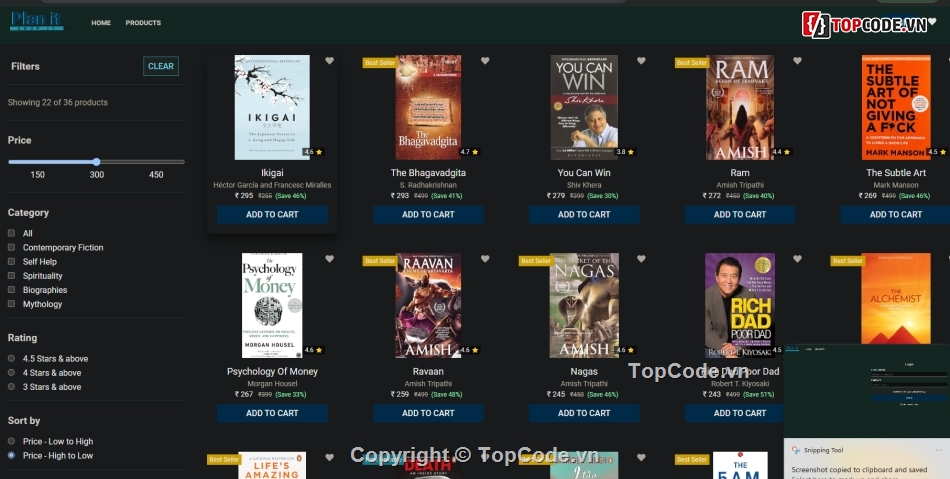Select Price - High to Low sorting
The height and width of the screenshot is (479, 950).
pyautogui.click(x=12, y=455)
